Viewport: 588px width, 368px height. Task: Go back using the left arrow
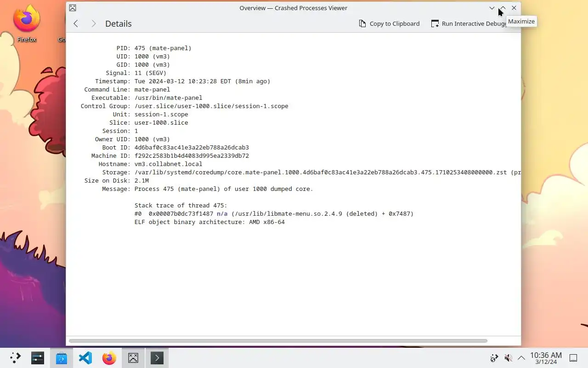pos(76,23)
